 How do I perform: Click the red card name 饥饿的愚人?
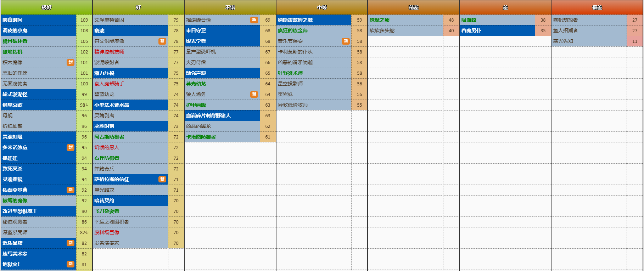coord(107,148)
